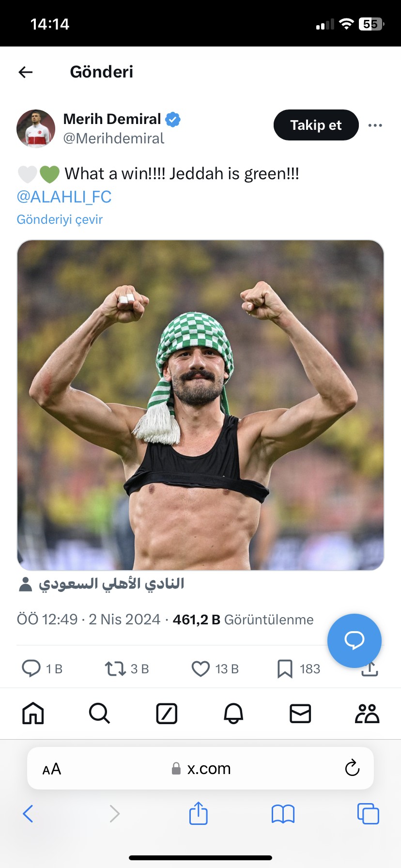
Task: Open the Search magnifier tab
Action: click(100, 713)
